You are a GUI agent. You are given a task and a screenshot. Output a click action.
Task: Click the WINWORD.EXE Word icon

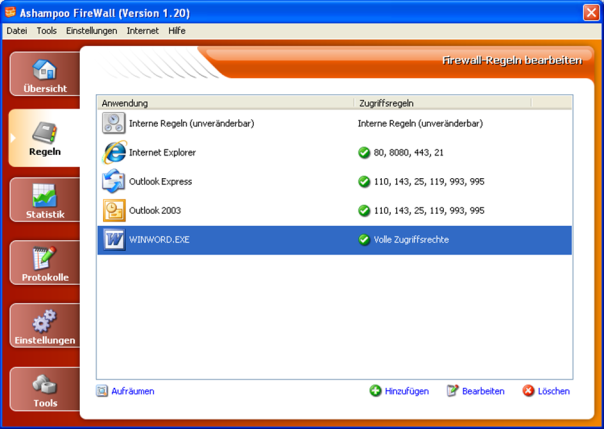coord(114,240)
